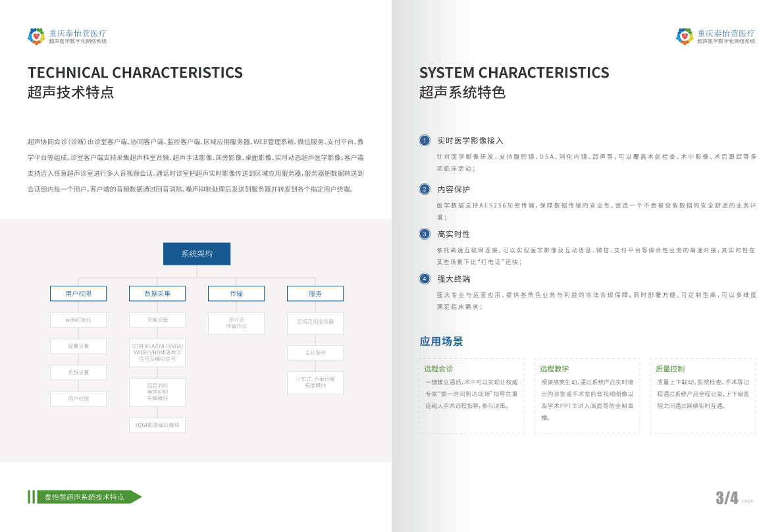
Task: Click the green double-bar icon in footer
Action: click(x=31, y=497)
